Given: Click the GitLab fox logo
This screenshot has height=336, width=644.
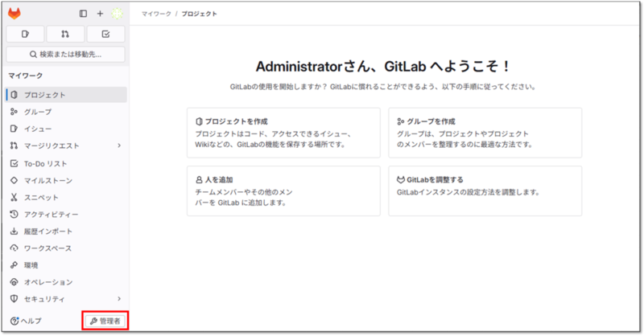Looking at the screenshot, I should coord(14,14).
